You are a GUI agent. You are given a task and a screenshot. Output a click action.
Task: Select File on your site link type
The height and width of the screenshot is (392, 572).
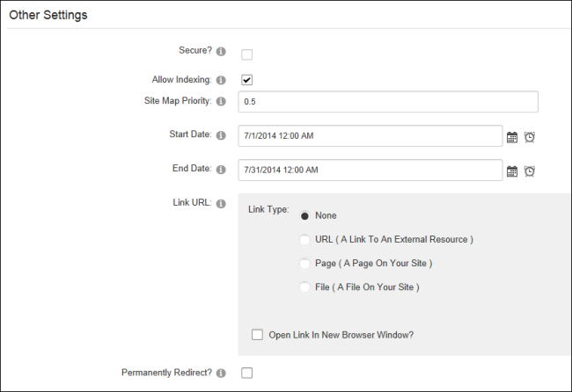(304, 287)
